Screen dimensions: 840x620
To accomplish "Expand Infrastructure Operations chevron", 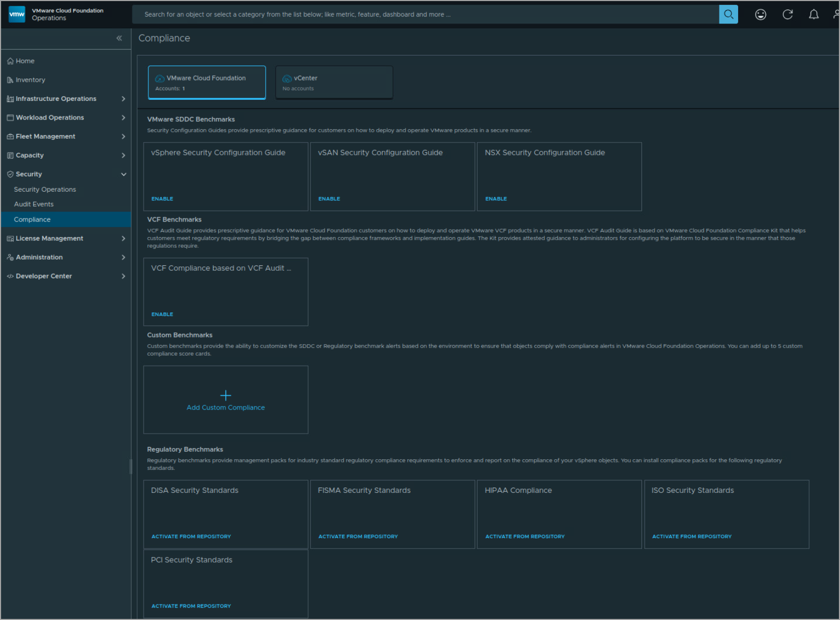I will click(123, 99).
